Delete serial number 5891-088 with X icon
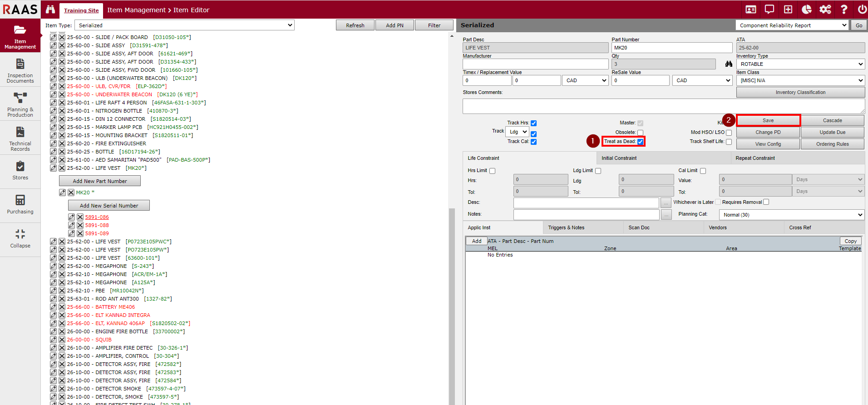868x405 pixels. point(80,225)
